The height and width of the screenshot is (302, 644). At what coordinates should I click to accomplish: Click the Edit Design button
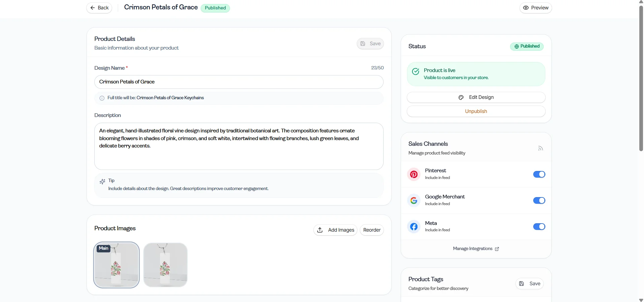[x=476, y=97]
